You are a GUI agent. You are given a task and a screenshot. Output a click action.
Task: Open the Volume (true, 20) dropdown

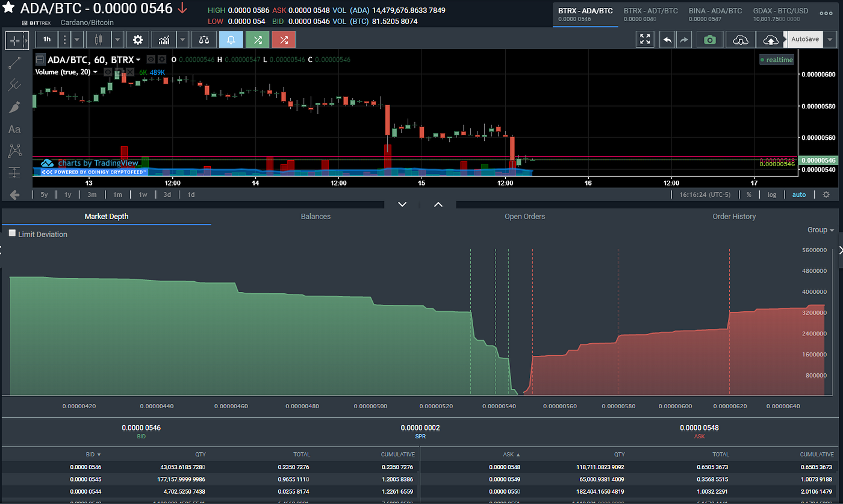(x=66, y=72)
